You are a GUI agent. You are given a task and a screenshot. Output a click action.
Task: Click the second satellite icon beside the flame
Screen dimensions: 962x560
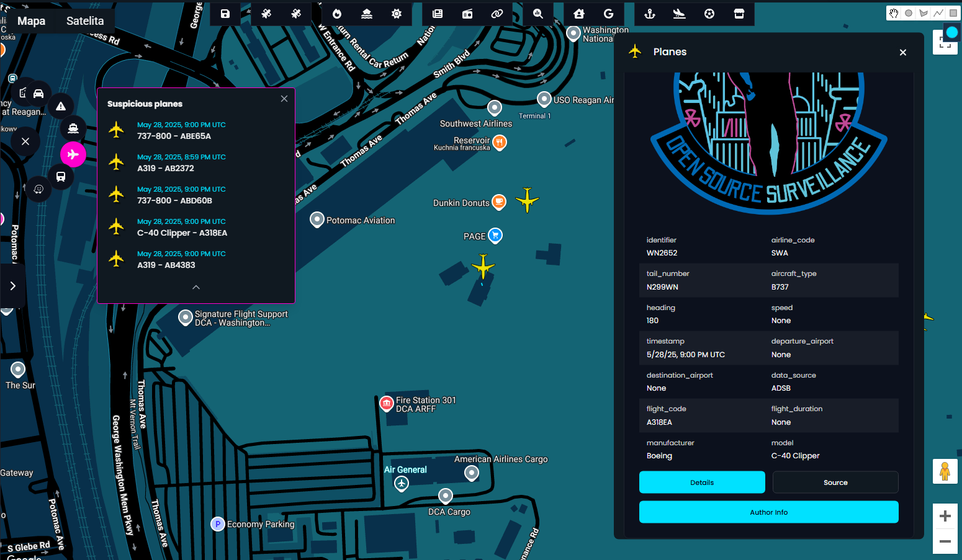click(296, 14)
